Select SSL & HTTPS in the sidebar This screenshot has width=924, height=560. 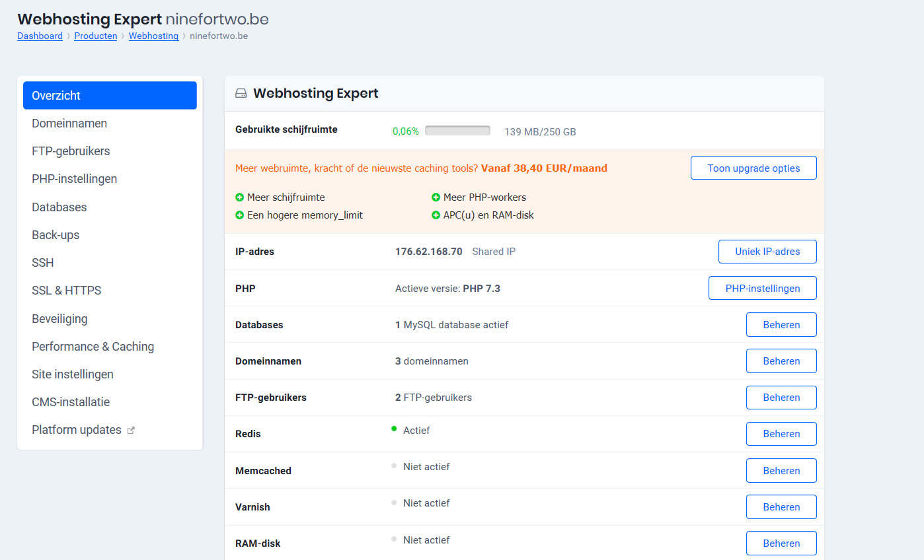[67, 291]
